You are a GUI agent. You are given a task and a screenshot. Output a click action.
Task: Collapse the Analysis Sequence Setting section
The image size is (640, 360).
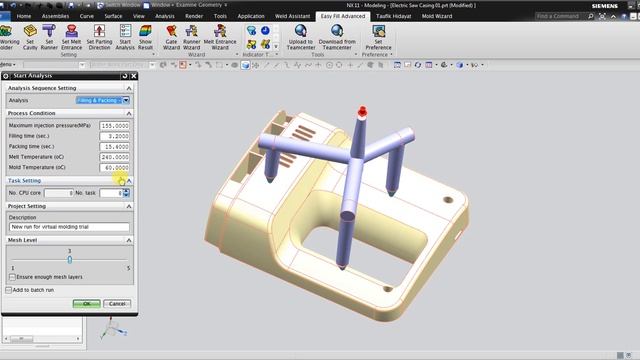pos(129,88)
